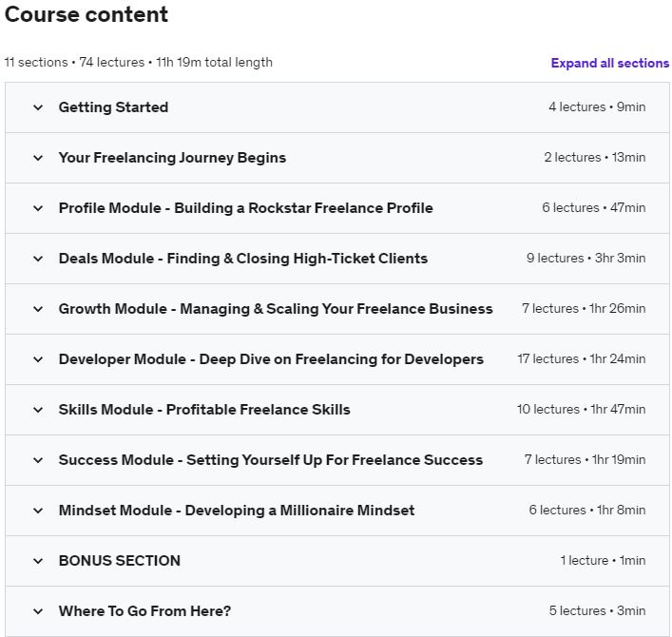Image resolution: width=672 pixels, height=637 pixels.
Task: Open Profile Module - Building a Rockstar Freelance Profile
Action: [245, 208]
